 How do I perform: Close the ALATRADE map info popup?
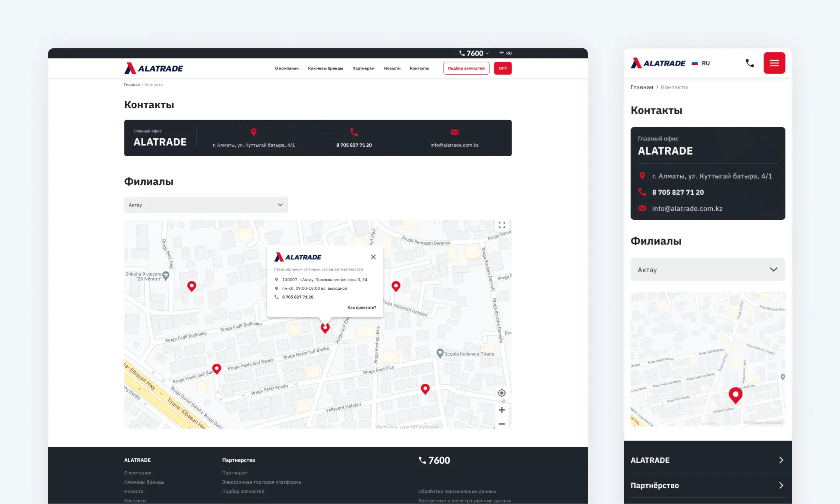pos(373,257)
